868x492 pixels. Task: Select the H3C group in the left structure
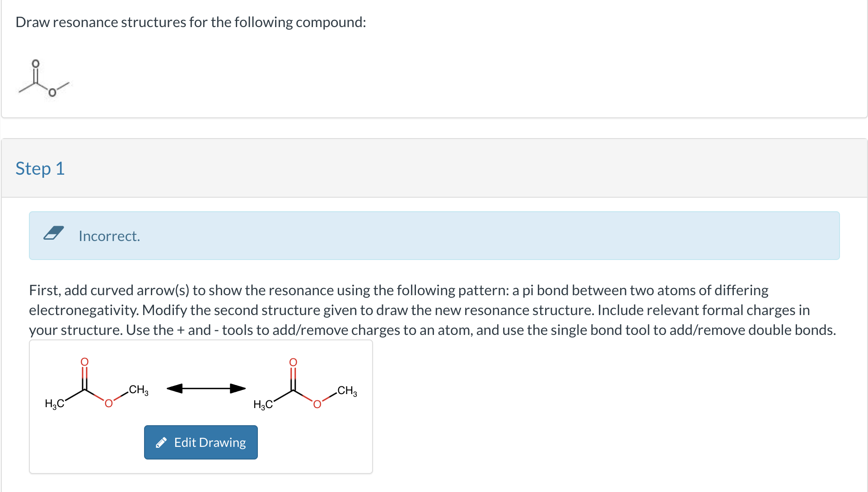coord(55,403)
